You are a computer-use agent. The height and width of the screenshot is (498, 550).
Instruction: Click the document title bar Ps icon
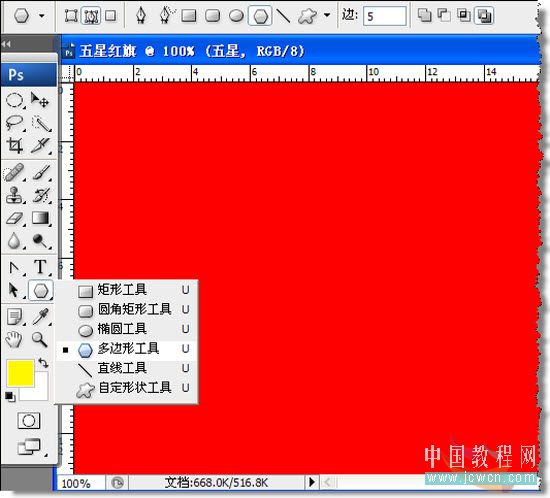click(69, 52)
